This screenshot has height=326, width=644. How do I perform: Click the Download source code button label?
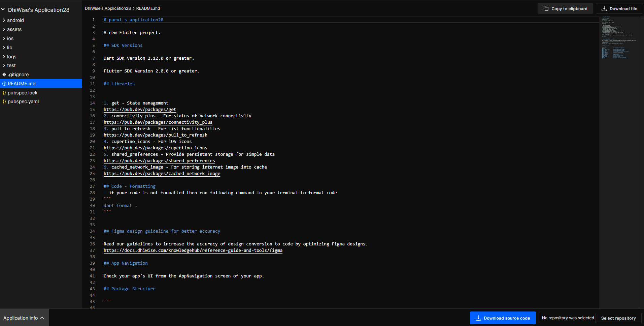point(507,318)
